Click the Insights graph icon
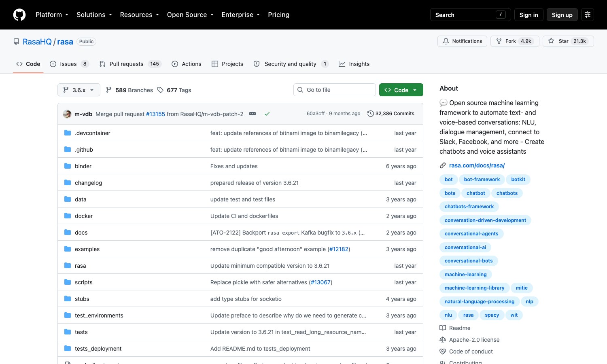 [x=342, y=64]
